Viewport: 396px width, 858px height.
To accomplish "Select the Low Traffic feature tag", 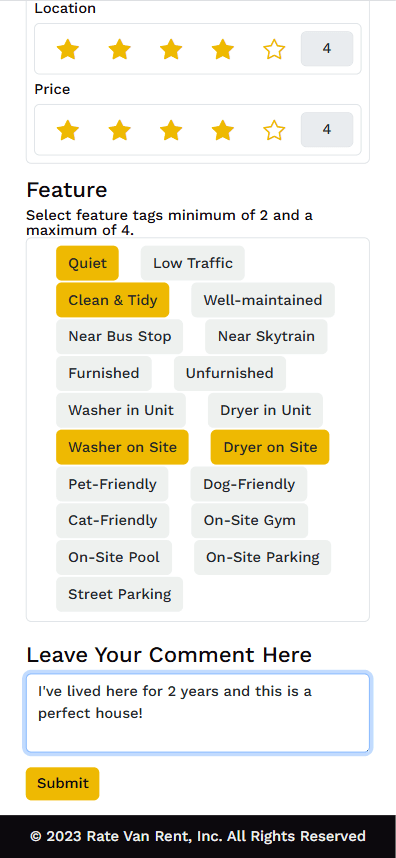I will pos(193,263).
